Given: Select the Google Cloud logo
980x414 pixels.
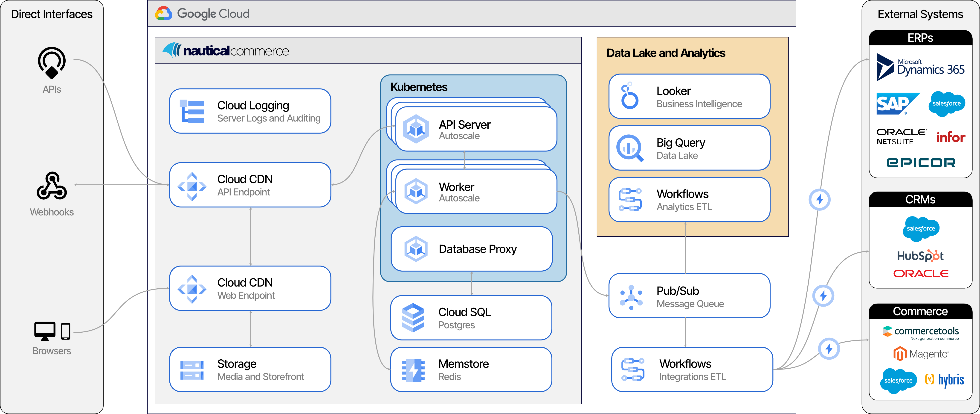Looking at the screenshot, I should 202,13.
